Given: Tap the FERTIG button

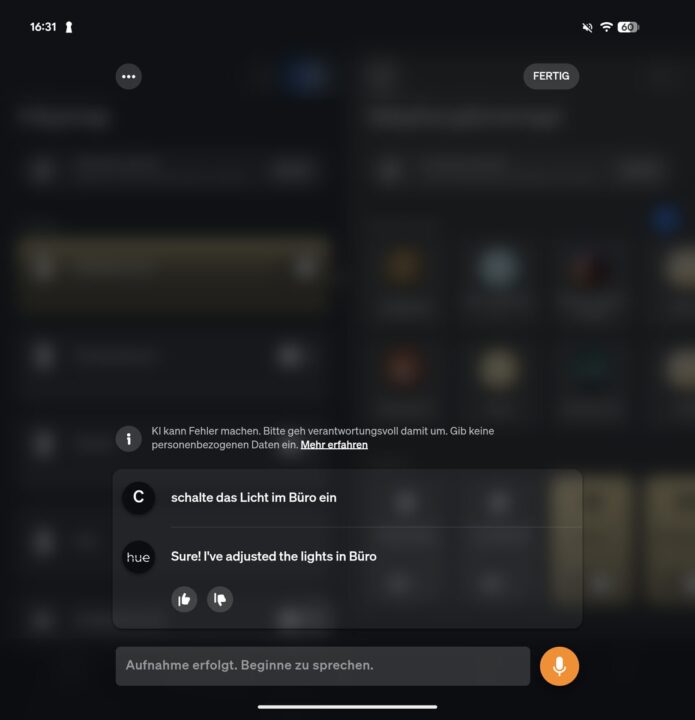Looking at the screenshot, I should [x=551, y=76].
